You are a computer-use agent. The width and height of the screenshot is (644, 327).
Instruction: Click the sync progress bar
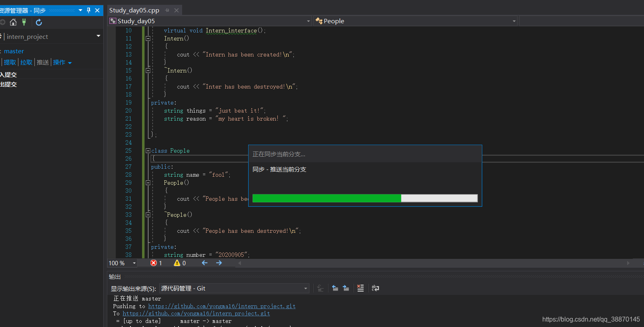tap(365, 198)
